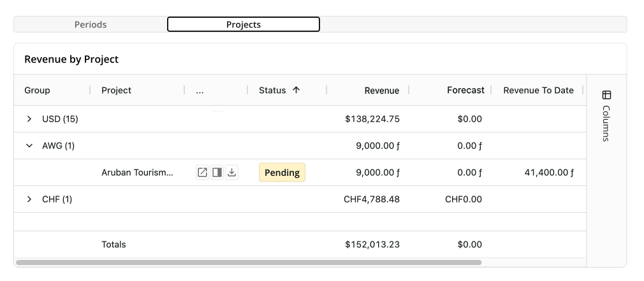Sort by the Revenue column header
Viewport: 644px width, 281px height.
tap(381, 90)
